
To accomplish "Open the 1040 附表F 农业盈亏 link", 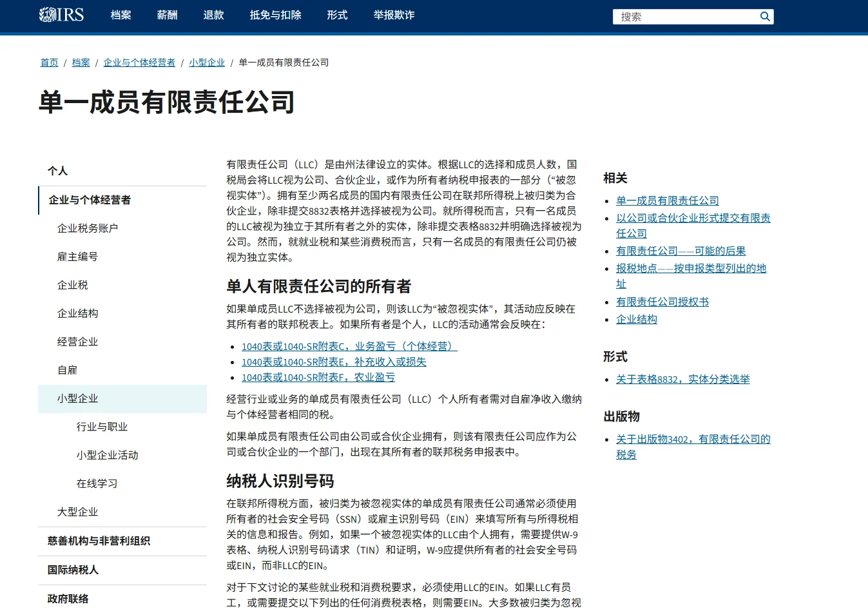I will coord(318,378).
